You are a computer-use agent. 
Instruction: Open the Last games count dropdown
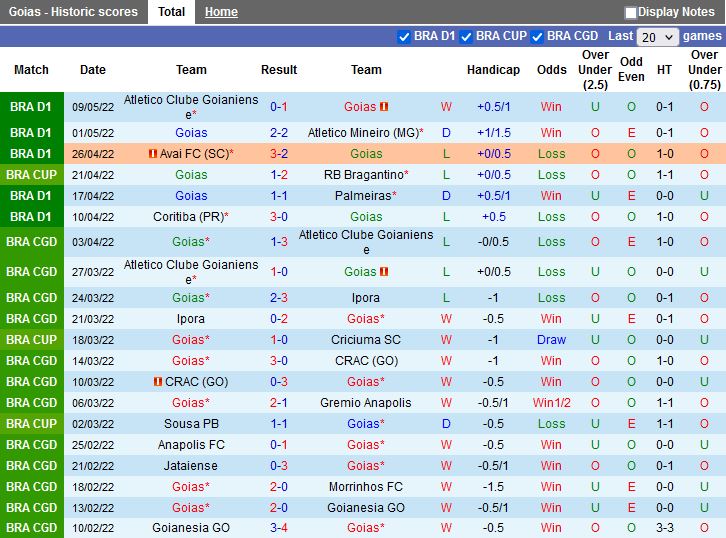pyautogui.click(x=657, y=37)
